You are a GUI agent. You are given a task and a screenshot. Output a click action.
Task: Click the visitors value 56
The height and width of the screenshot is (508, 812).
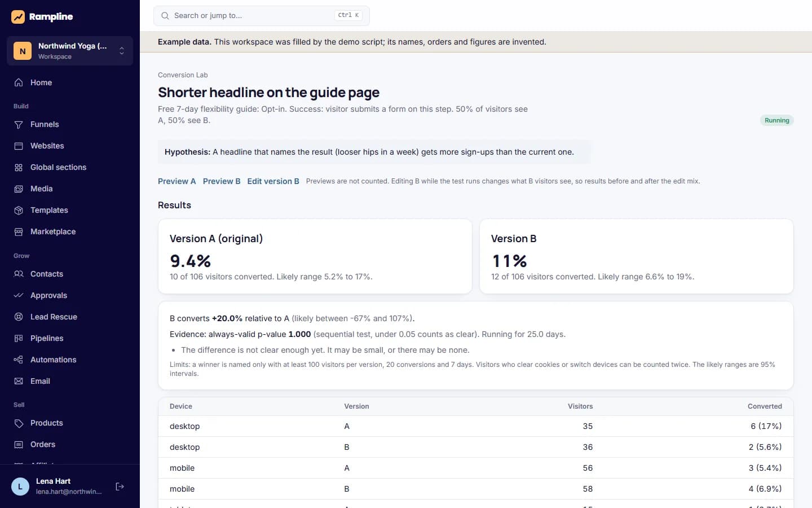[x=588, y=468]
